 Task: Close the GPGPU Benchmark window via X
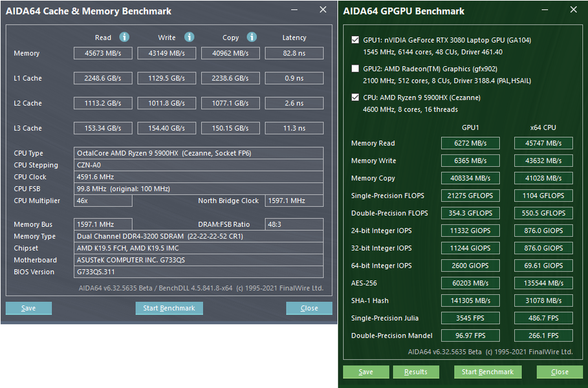(x=573, y=10)
